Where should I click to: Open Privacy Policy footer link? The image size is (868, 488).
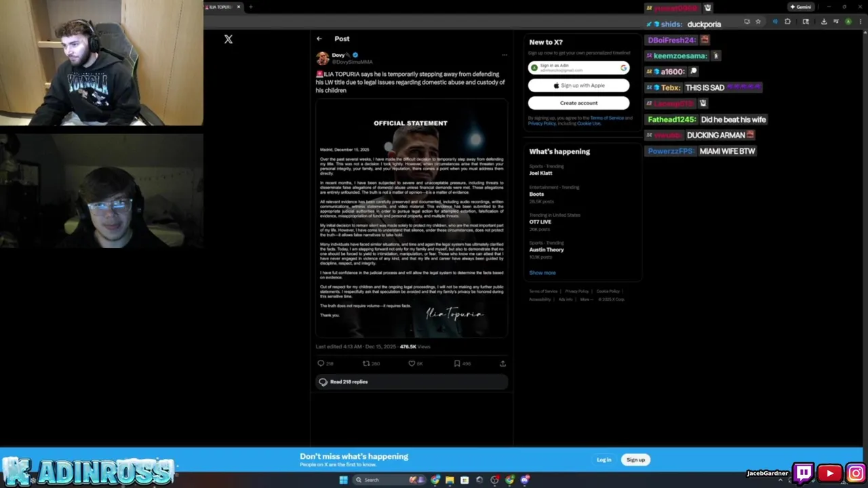[x=577, y=291]
